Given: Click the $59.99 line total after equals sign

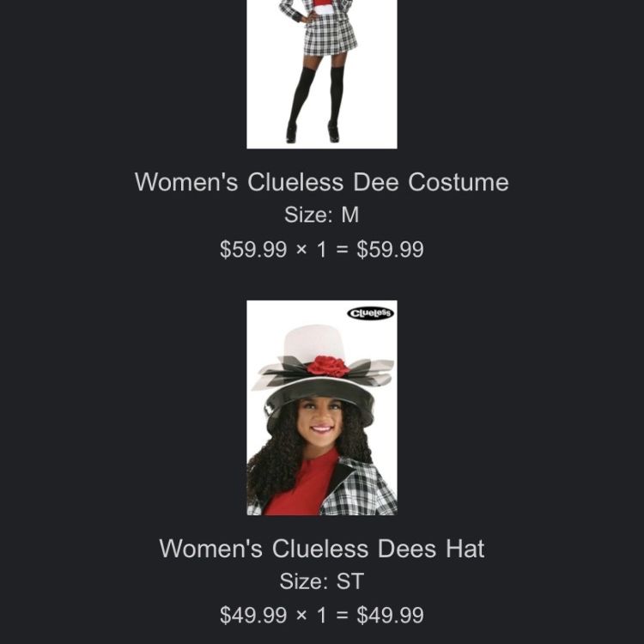Looking at the screenshot, I should [x=390, y=249].
